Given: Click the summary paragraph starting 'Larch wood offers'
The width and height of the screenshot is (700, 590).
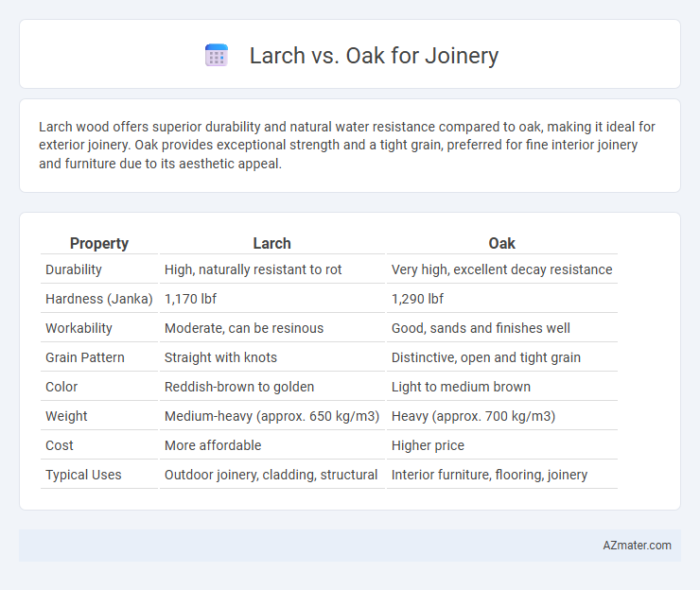Looking at the screenshot, I should [x=347, y=145].
